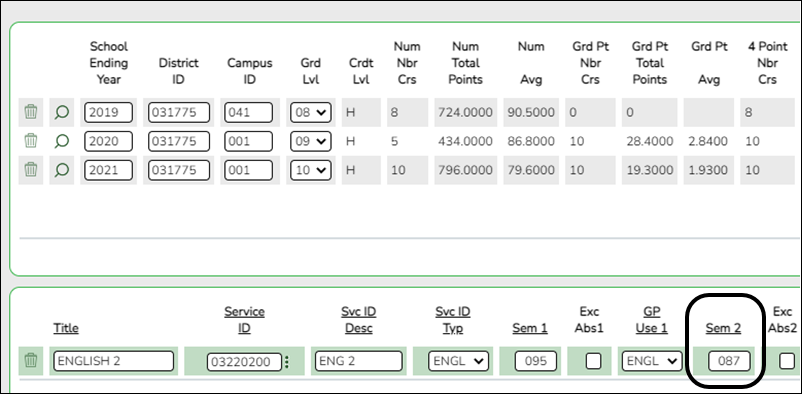Tick Exc Abs2 checkbox for ENGLISH 2
The height and width of the screenshot is (394, 802).
coord(787,361)
